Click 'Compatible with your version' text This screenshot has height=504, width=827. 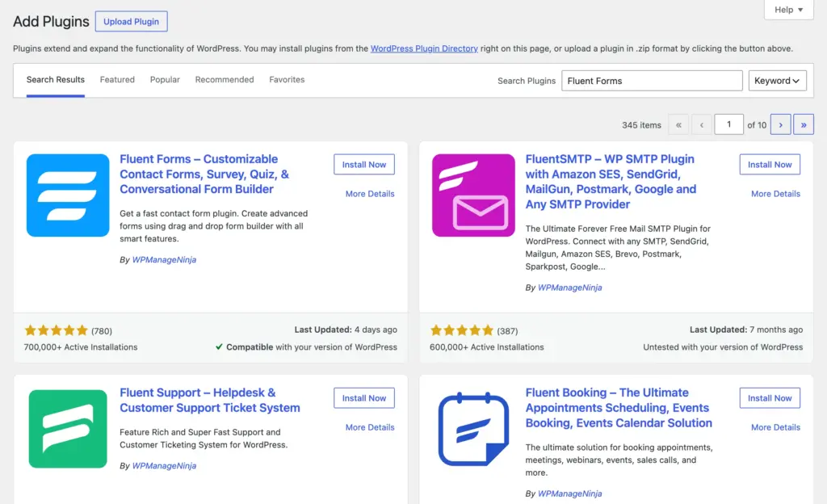pos(306,346)
